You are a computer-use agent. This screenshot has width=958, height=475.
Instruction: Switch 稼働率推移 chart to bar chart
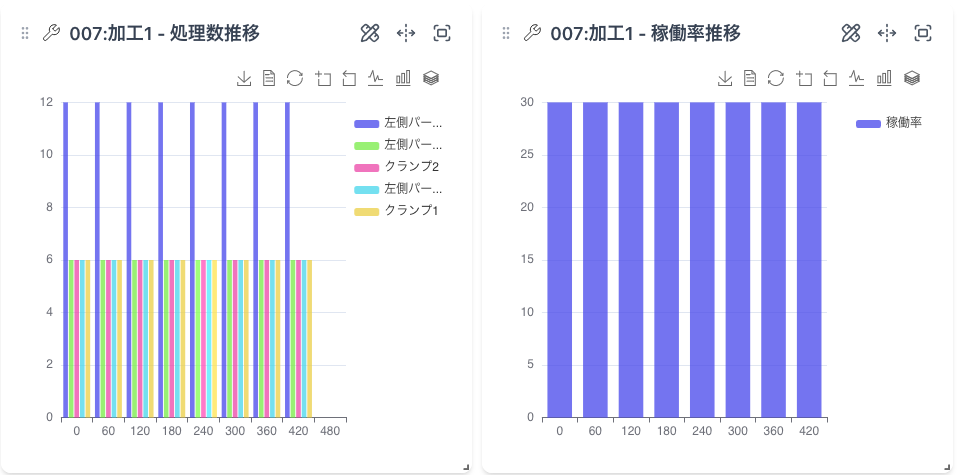point(884,78)
